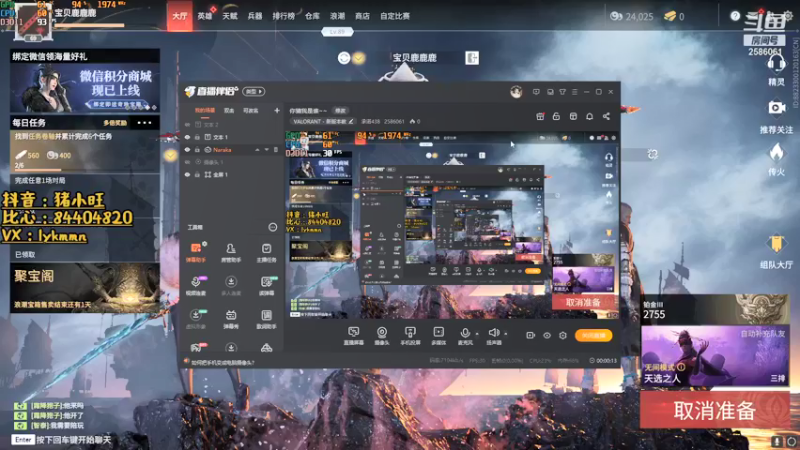The width and height of the screenshot is (800, 450).
Task: Toggle visibility of 摄像头 1 source
Action: [187, 162]
